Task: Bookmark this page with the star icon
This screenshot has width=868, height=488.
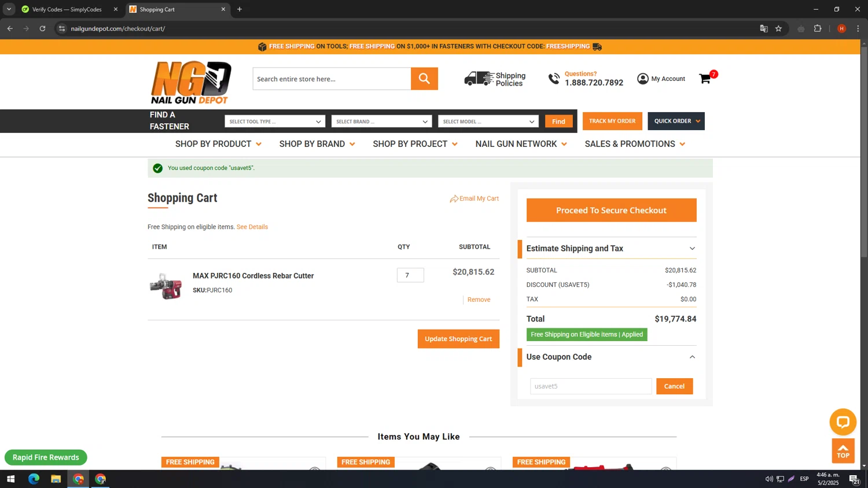Action: [x=778, y=28]
